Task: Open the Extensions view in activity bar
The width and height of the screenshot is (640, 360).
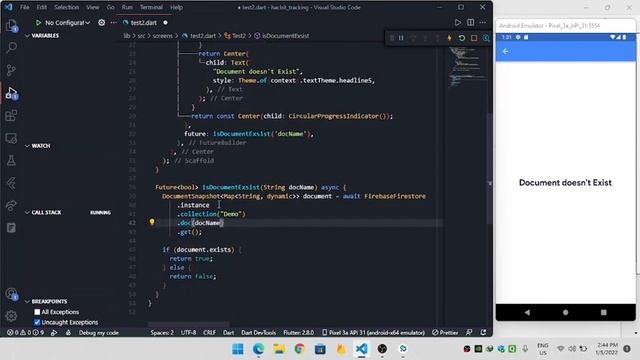Action: 11,116
